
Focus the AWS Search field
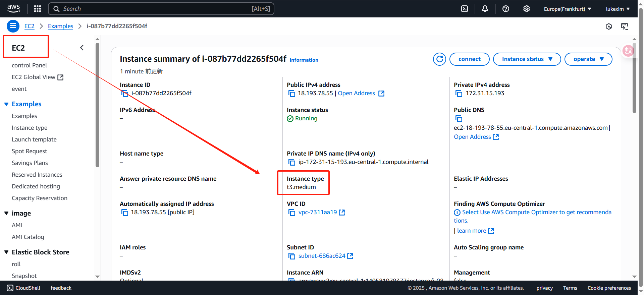coord(161,9)
